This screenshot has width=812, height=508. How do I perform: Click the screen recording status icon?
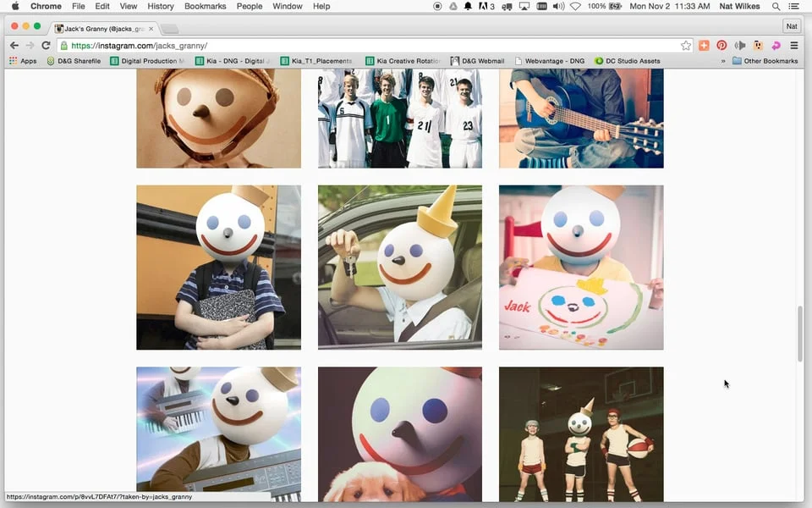437,6
